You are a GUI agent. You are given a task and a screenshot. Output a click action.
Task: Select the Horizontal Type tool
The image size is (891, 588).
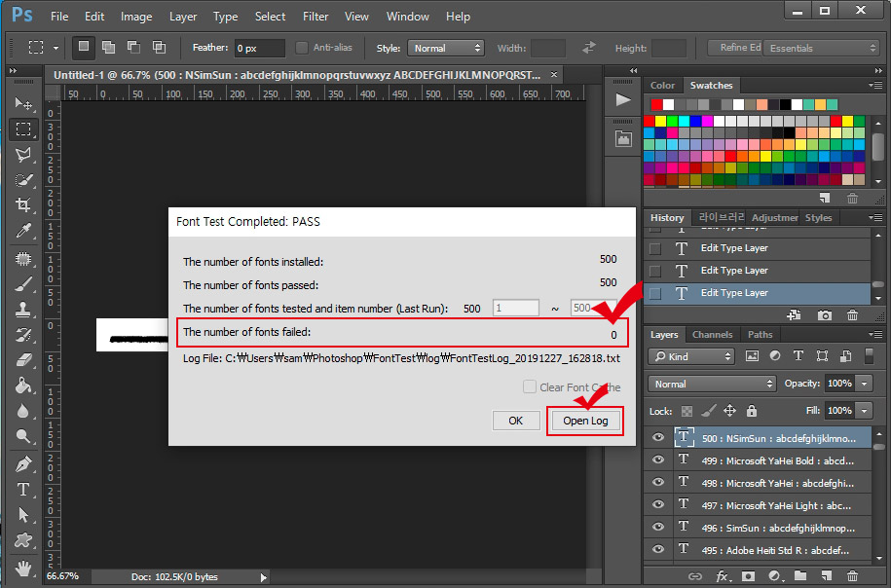click(23, 489)
